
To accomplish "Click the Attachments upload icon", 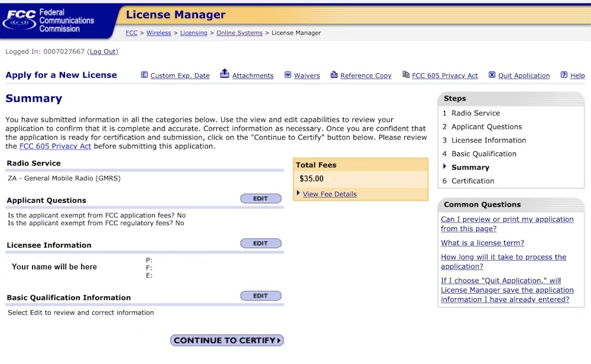I will (x=225, y=74).
